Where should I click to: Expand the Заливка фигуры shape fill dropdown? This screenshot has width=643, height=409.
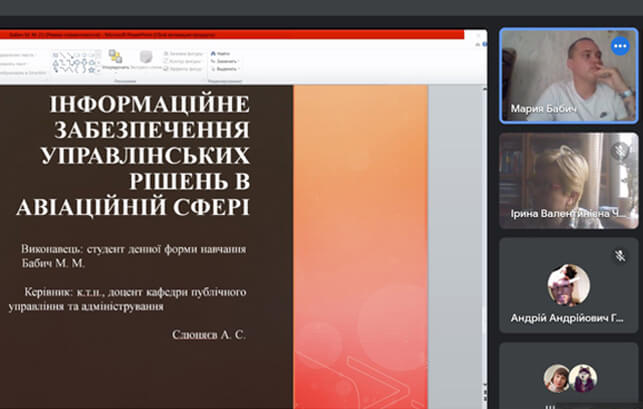click(x=183, y=52)
